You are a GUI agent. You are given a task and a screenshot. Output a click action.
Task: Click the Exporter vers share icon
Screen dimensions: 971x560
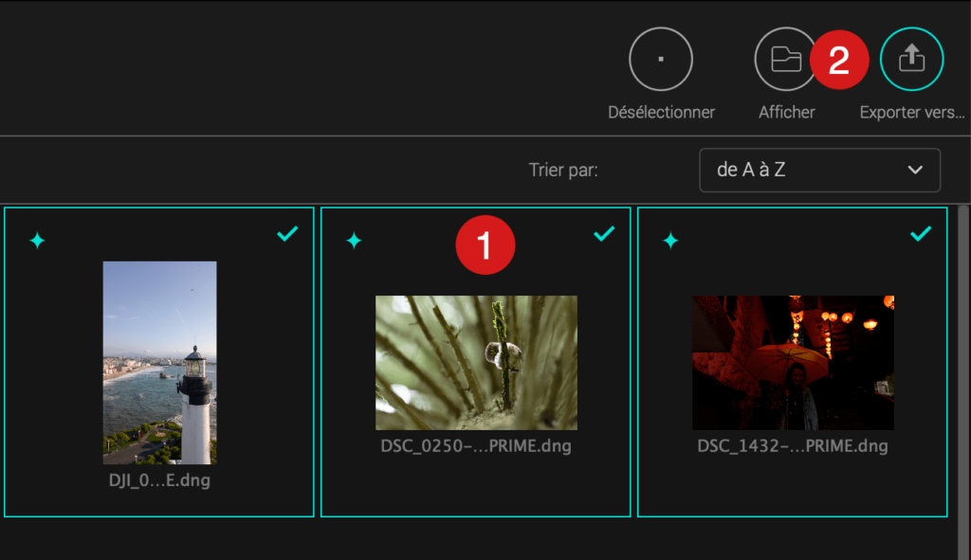[911, 59]
